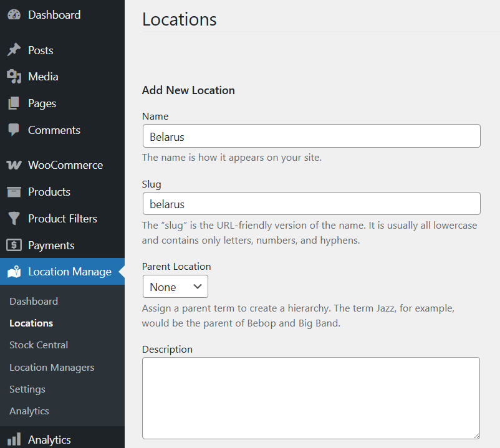Open Location Manage Settings submenu
The width and height of the screenshot is (500, 448).
point(27,389)
